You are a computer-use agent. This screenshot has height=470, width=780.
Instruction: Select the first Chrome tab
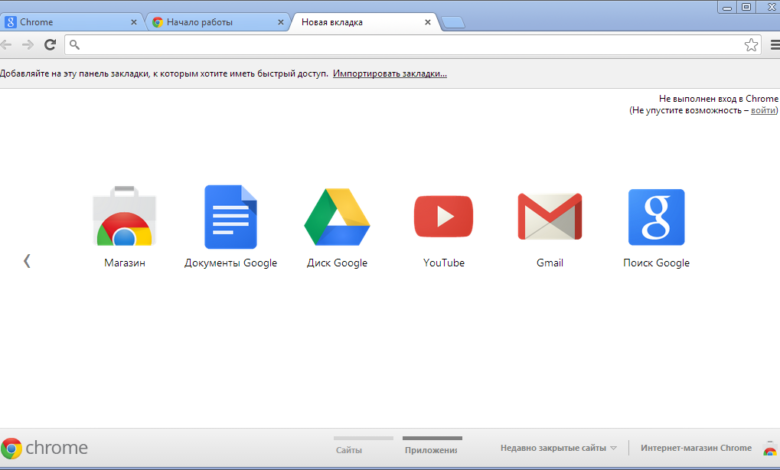click(x=70, y=22)
